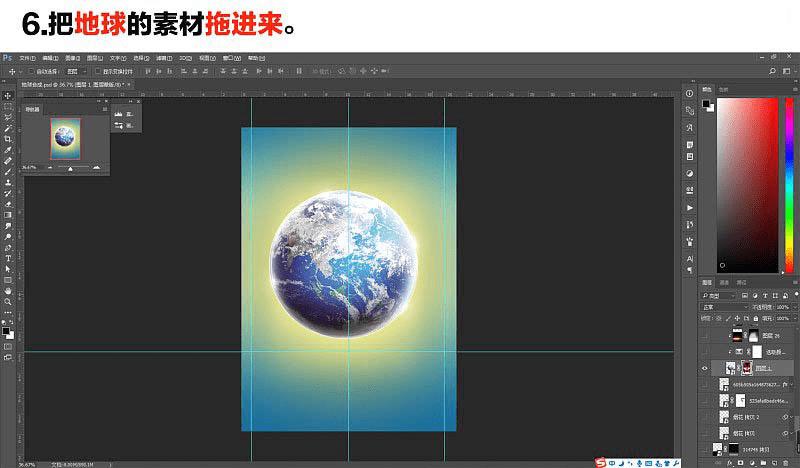Screen dimensions: 800x468
Task: Open the 滤镜 (Filter) menu
Action: tap(164, 58)
